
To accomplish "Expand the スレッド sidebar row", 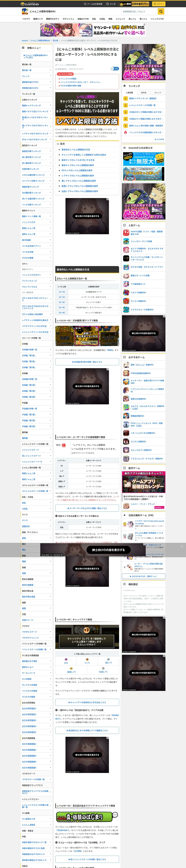I will coord(37,76).
